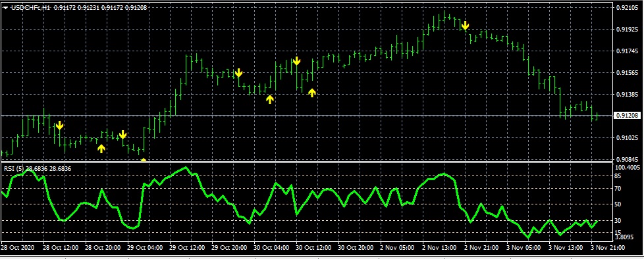Viewport: 644px width, 259px height.
Task: Click the 0.91025 price scale label
Action: [627, 137]
